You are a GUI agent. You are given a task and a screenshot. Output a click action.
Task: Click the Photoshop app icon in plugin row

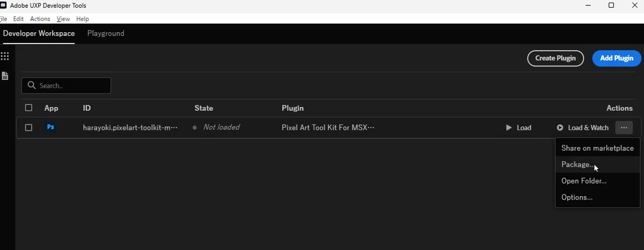(x=50, y=127)
